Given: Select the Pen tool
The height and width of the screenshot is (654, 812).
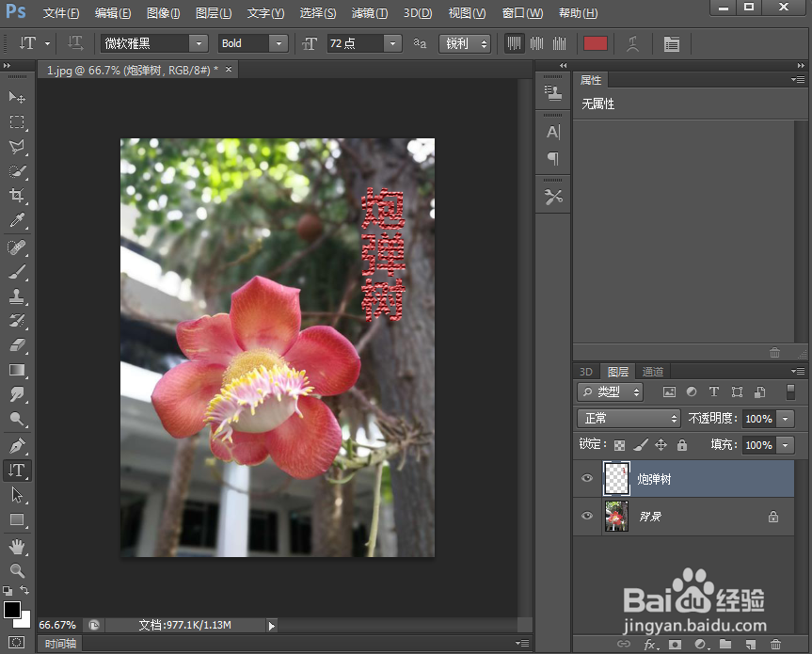Looking at the screenshot, I should pyautogui.click(x=17, y=446).
